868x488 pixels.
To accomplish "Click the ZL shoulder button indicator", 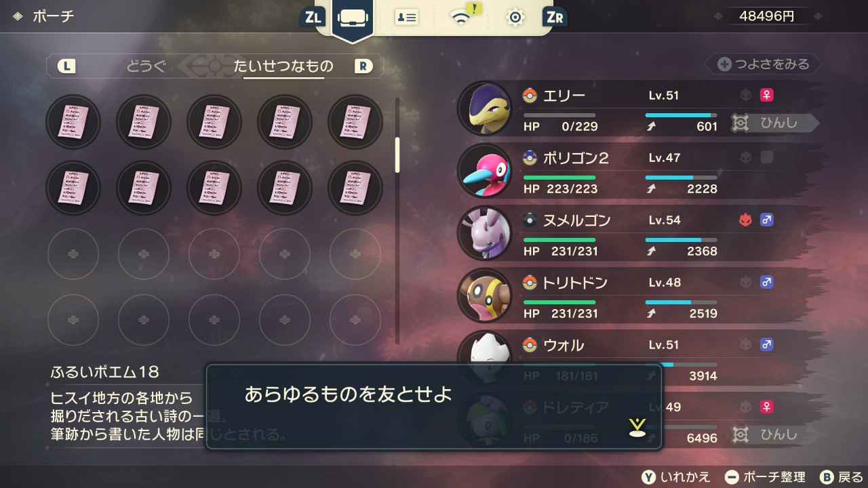I will point(313,18).
